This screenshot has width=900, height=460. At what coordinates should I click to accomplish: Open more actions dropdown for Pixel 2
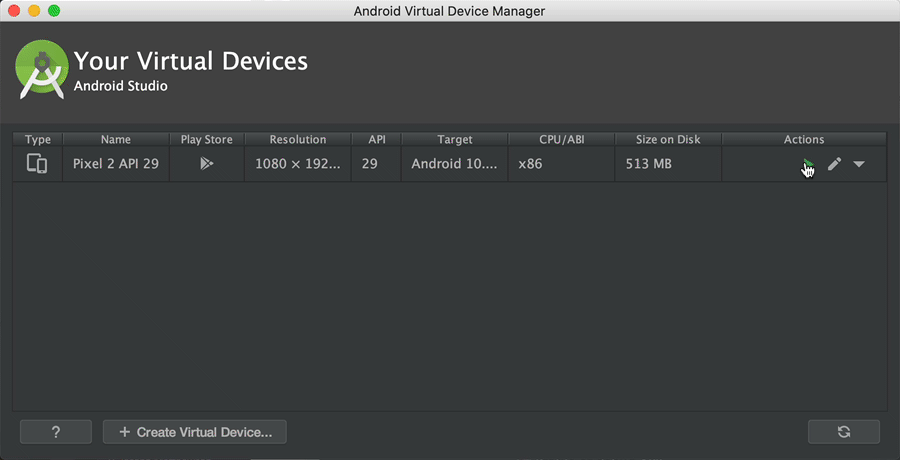coord(859,164)
